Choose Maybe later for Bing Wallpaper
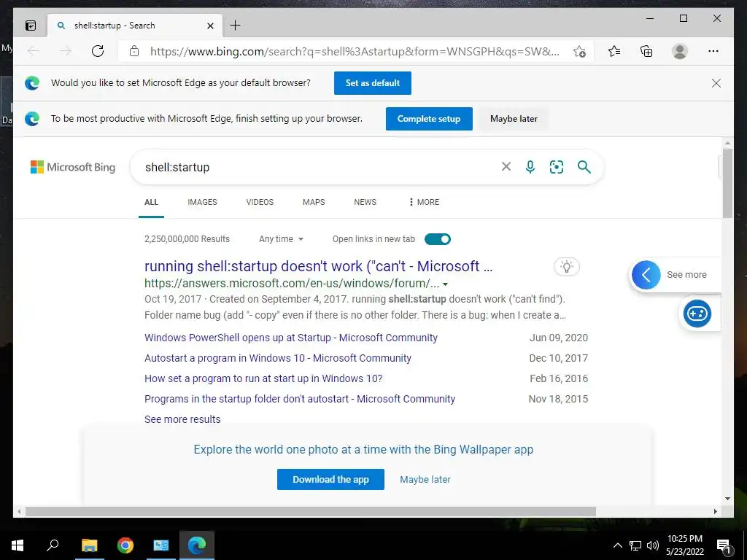Viewport: 747px width, 560px height. coord(425,480)
